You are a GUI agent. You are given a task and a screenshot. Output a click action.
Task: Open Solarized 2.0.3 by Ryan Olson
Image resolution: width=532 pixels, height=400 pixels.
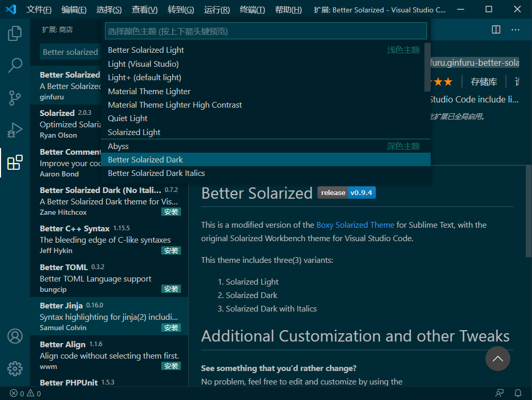click(x=66, y=124)
